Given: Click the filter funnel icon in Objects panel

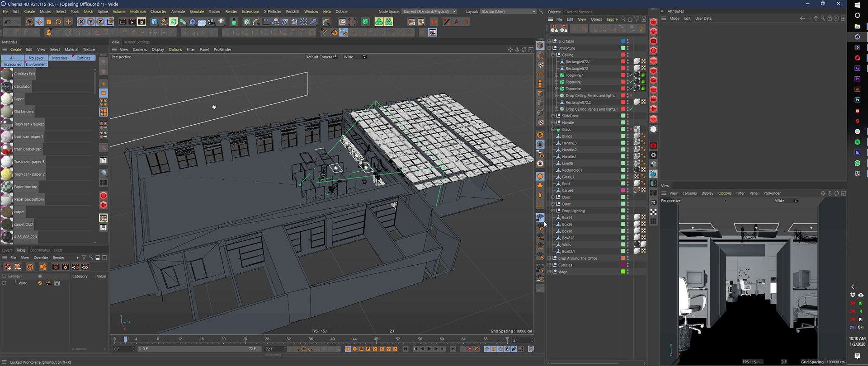Looking at the screenshot, I should (x=637, y=19).
